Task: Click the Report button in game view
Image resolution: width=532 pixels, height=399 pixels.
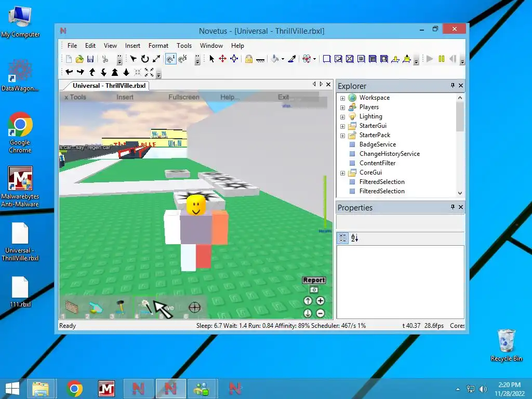Action: [x=314, y=280]
